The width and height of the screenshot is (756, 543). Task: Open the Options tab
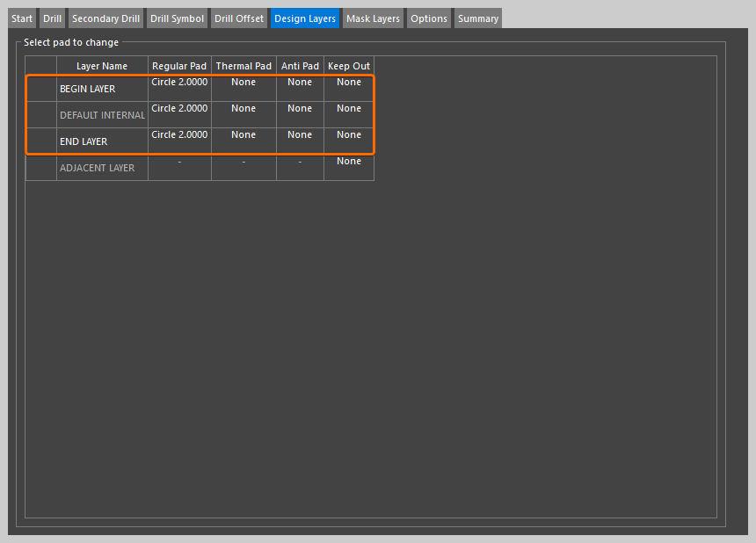tap(429, 18)
